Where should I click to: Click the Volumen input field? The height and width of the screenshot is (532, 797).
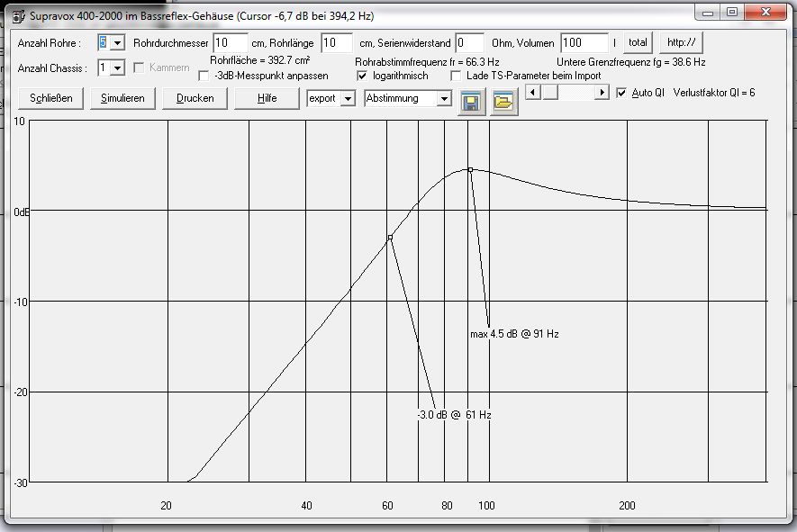coord(584,43)
